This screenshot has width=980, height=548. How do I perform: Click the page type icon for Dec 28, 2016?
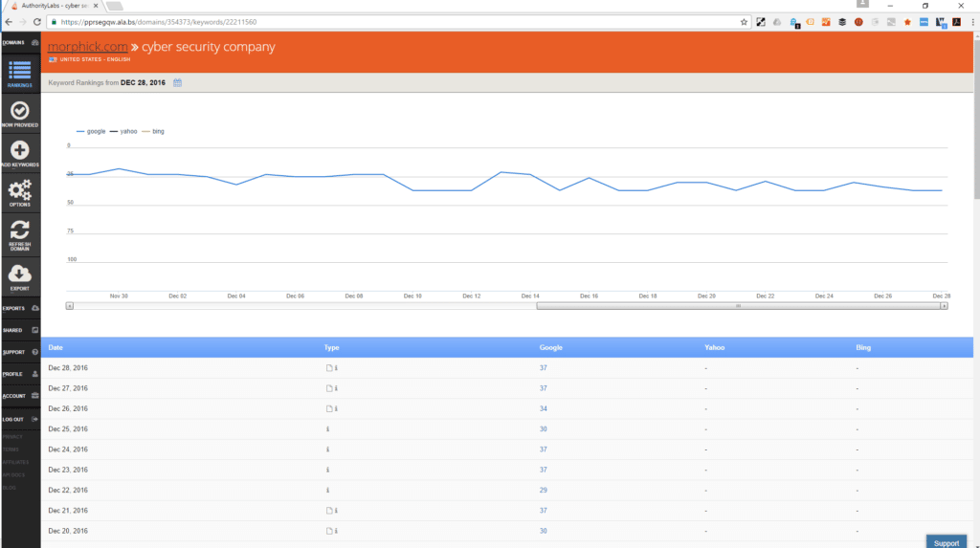(x=329, y=368)
